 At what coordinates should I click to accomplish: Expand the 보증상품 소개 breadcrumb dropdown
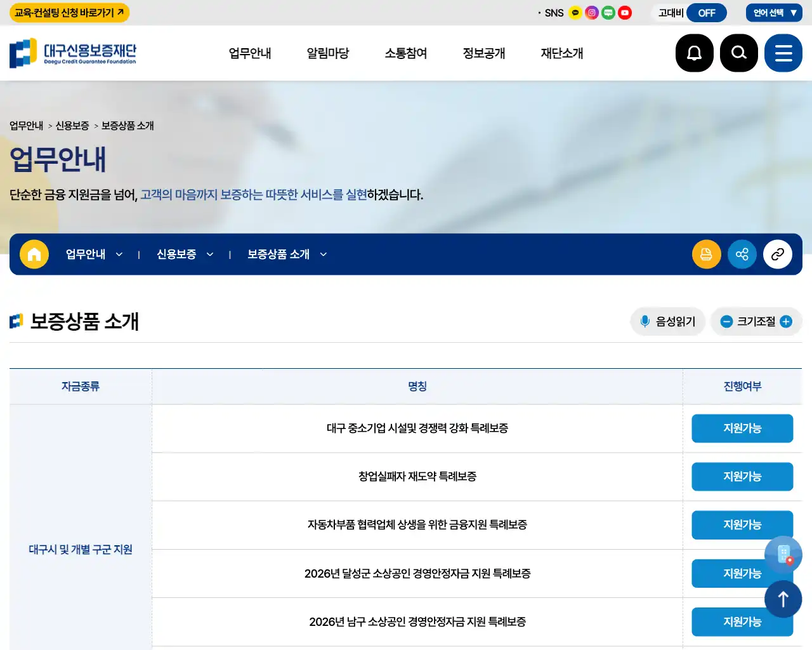pyautogui.click(x=287, y=255)
